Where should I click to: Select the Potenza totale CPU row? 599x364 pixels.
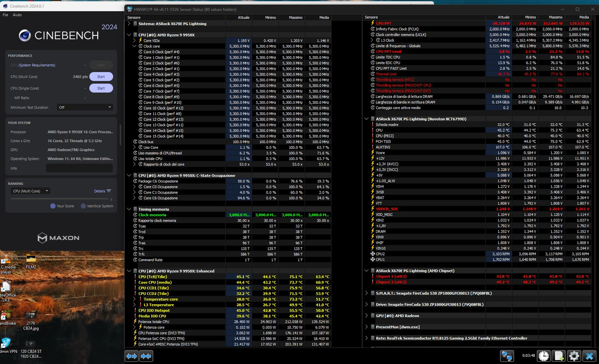tap(228, 321)
